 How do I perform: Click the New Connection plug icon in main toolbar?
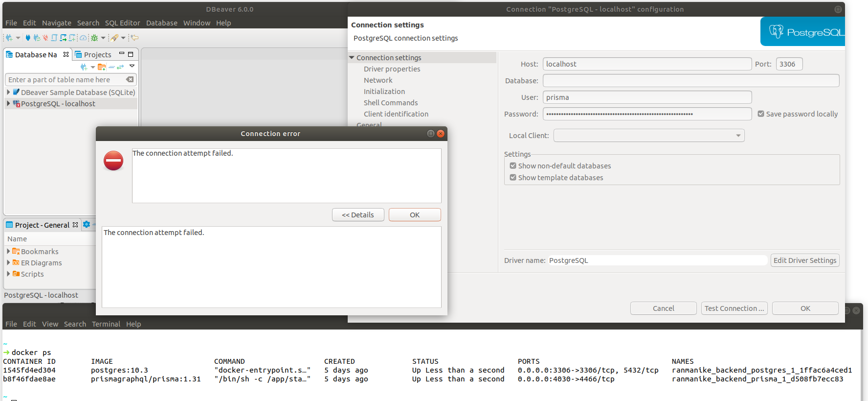[9, 38]
